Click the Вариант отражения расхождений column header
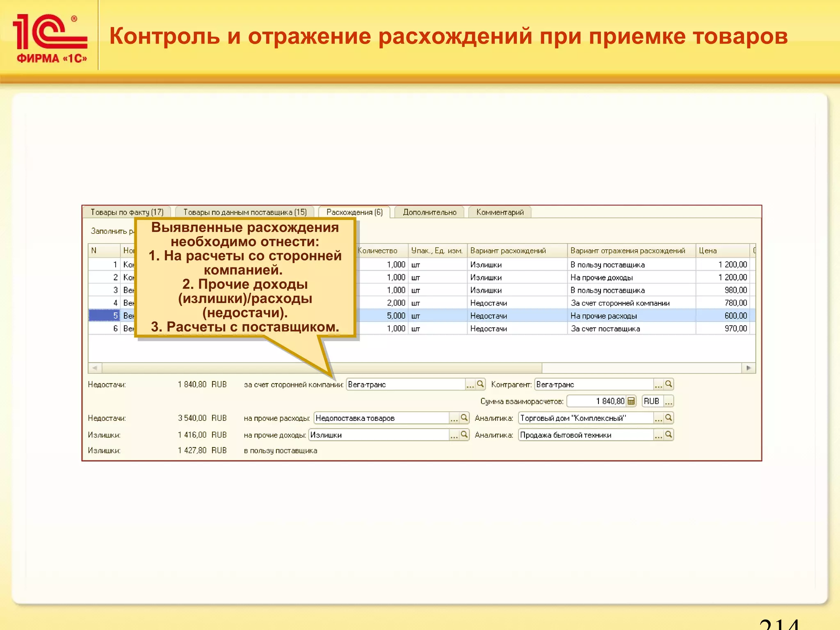 (x=632, y=251)
